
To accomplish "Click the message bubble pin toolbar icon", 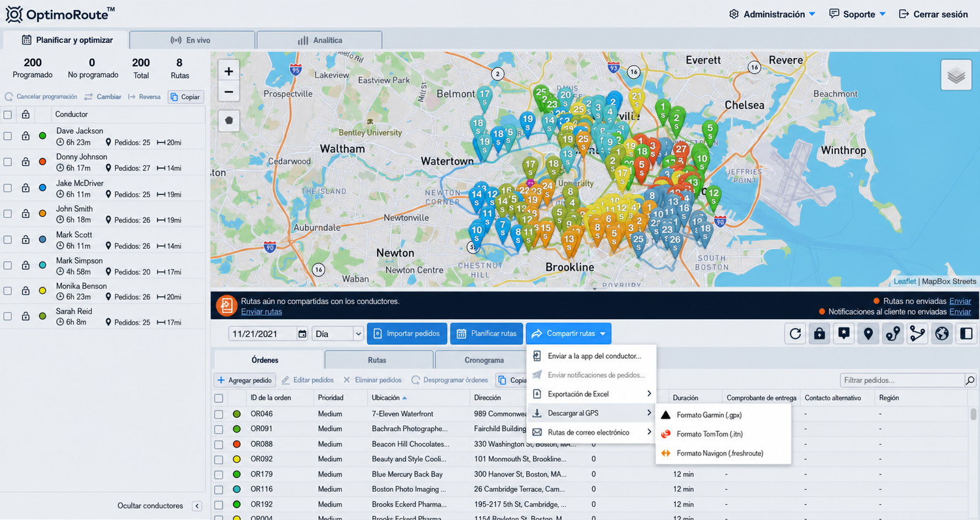I will pos(844,334).
